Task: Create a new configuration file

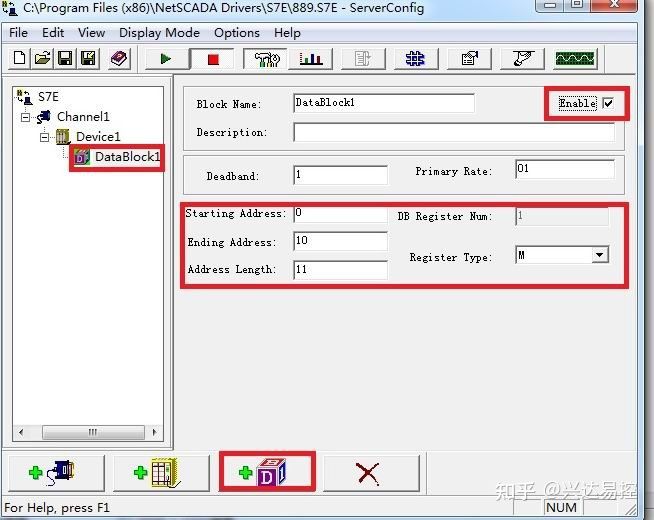Action: click(x=19, y=58)
